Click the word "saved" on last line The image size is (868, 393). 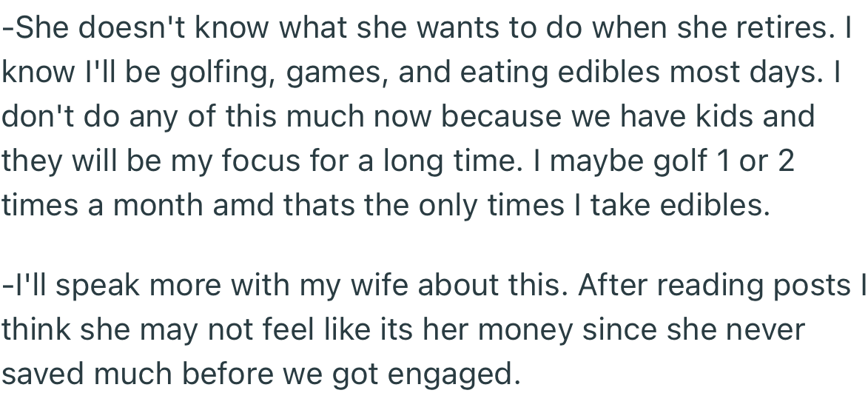(x=44, y=374)
